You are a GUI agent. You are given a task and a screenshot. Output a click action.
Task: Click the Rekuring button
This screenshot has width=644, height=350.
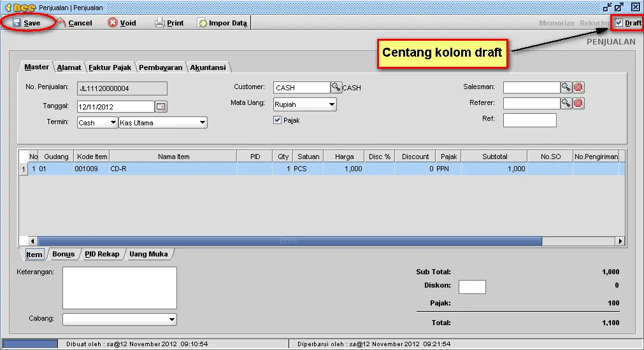coord(595,23)
